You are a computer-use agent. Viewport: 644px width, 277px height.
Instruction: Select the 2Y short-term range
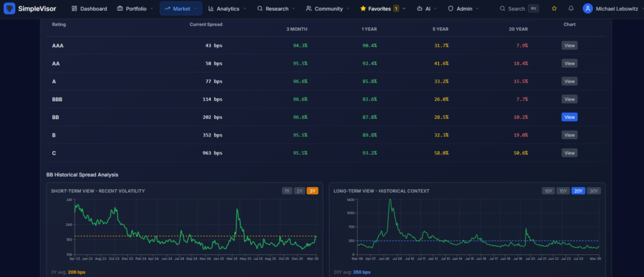pos(300,191)
